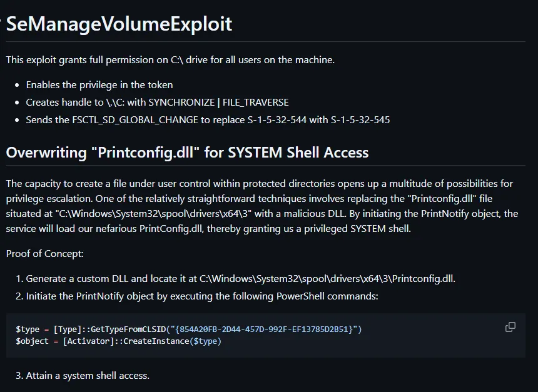Click the "Enables the privilege in the token" bullet
Screen dimensions: 538x392
(x=99, y=84)
